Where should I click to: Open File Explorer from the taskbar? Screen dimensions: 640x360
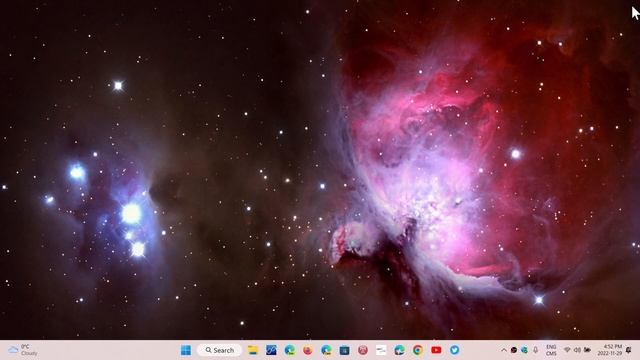tap(253, 350)
